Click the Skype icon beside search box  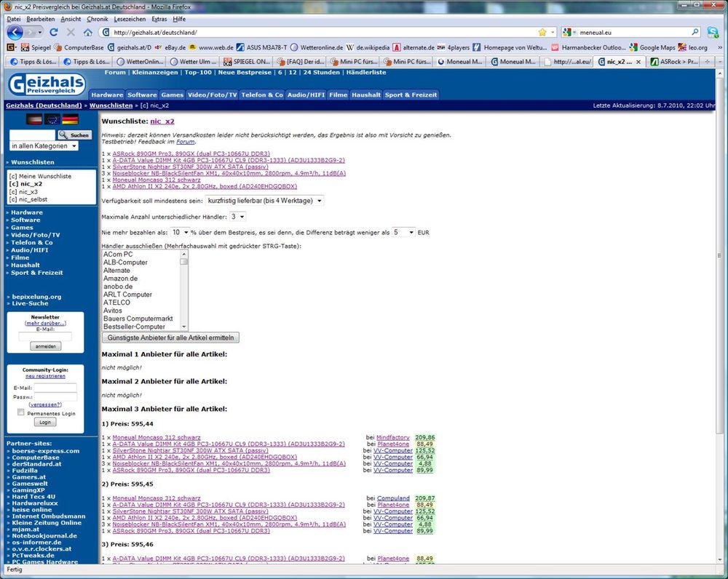click(x=713, y=32)
